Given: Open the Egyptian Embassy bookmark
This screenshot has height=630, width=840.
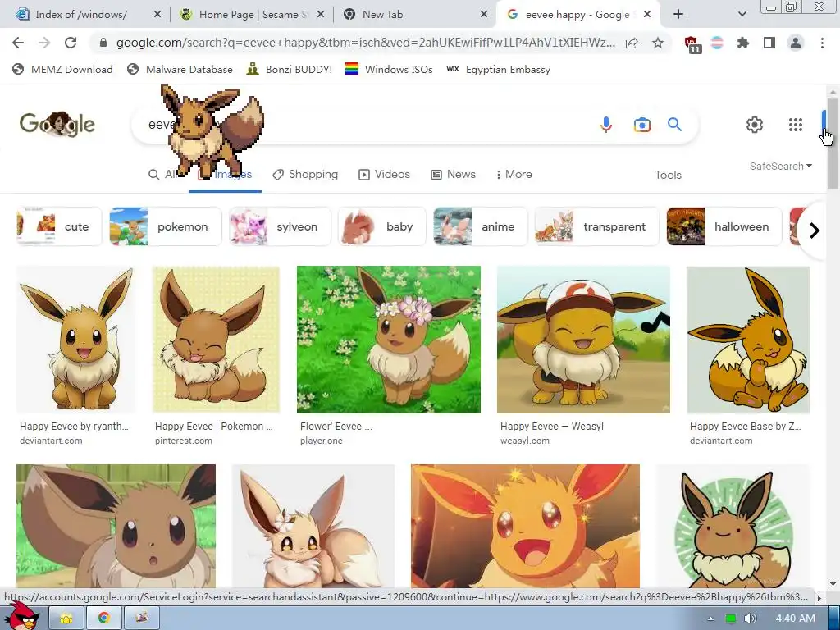Looking at the screenshot, I should coord(498,70).
